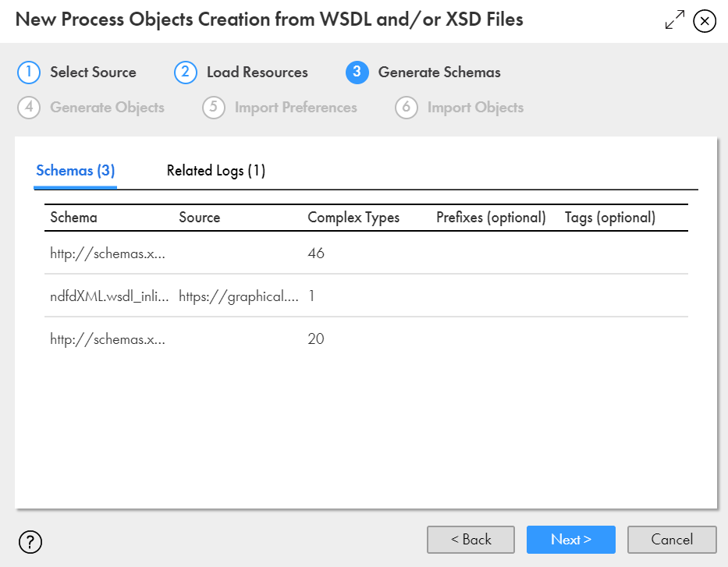Close the dialog with the X icon

coord(705,21)
